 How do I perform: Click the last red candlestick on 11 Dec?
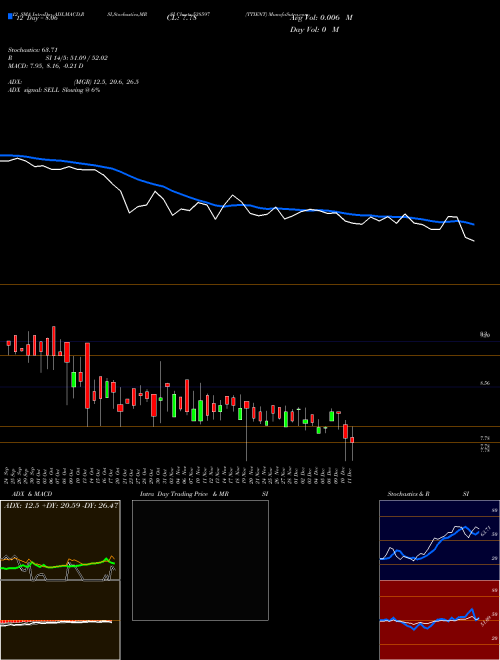[x=352, y=440]
